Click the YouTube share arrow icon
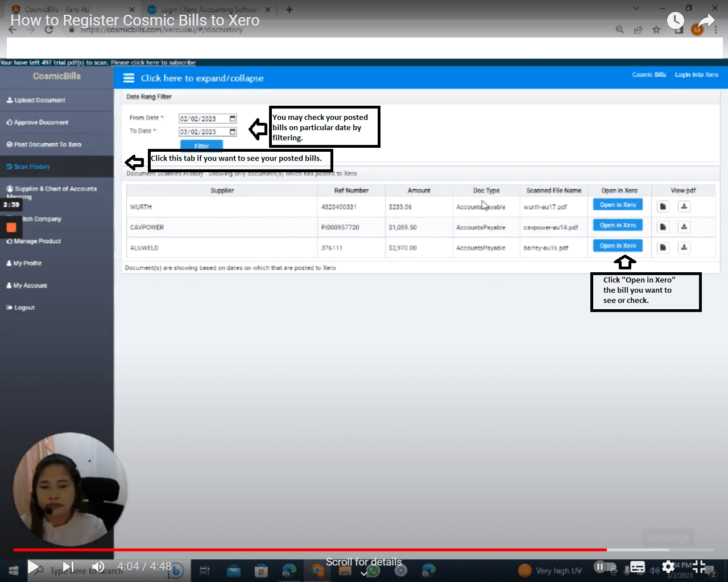The width and height of the screenshot is (728, 582). [x=706, y=21]
